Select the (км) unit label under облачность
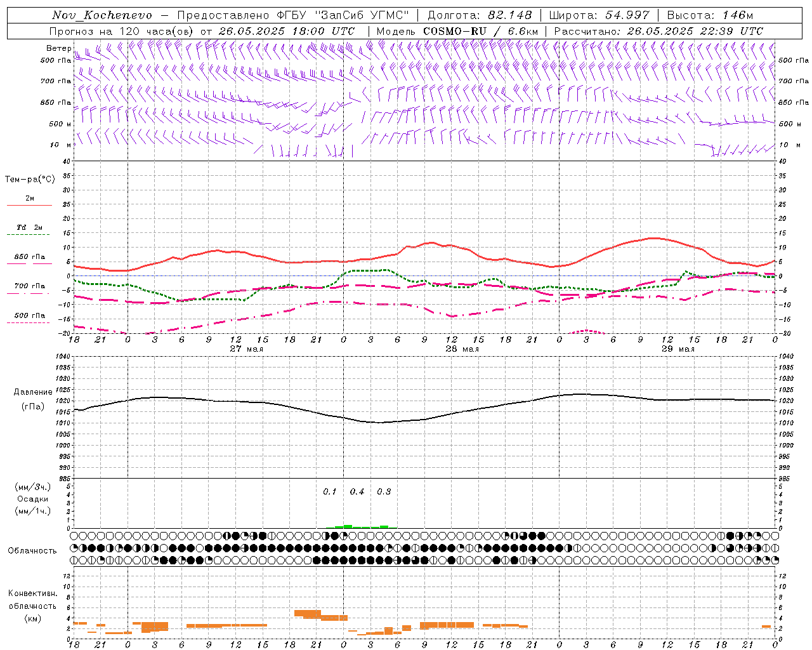 32,618
